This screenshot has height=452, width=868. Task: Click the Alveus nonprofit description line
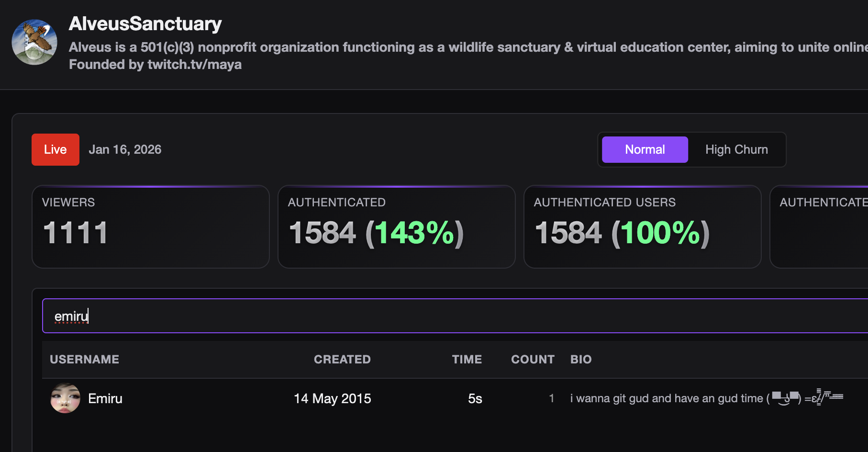point(468,47)
